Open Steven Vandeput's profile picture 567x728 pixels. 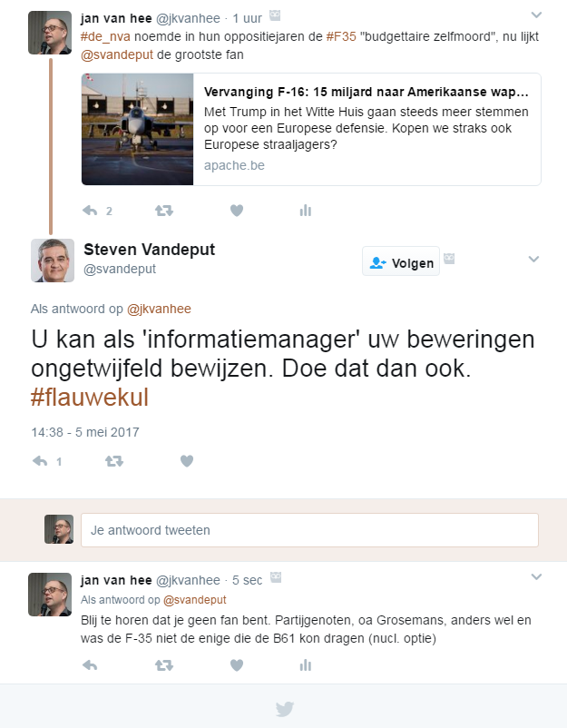coord(53,261)
